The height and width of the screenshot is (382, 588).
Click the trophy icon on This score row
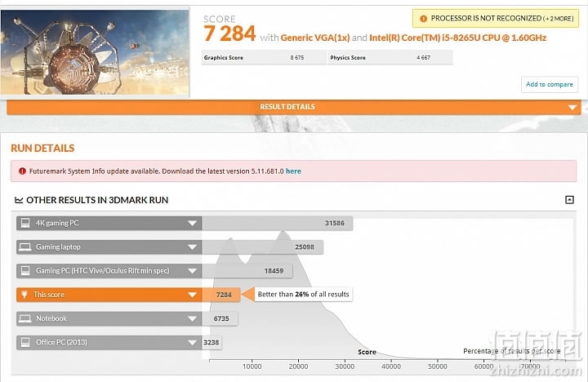[x=24, y=295]
